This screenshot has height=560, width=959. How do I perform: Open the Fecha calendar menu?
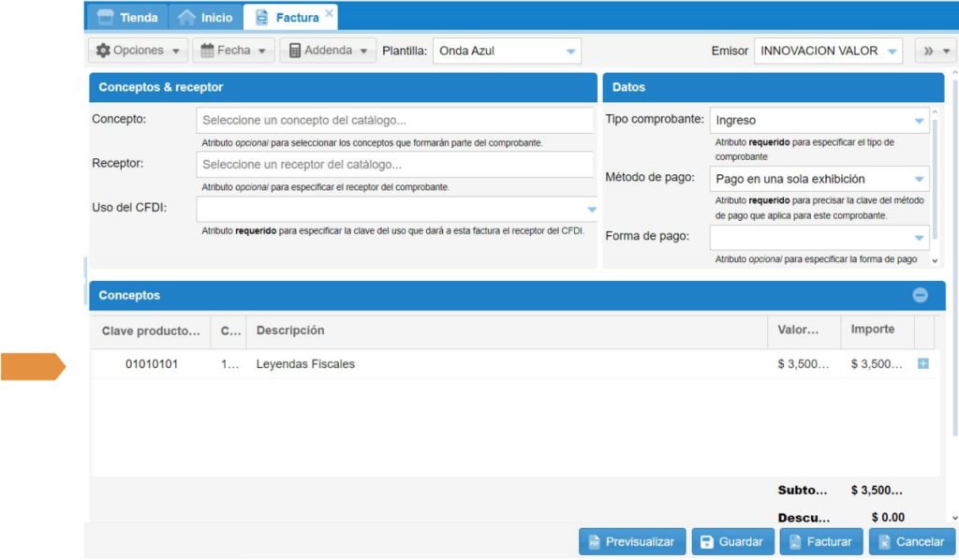[x=233, y=51]
